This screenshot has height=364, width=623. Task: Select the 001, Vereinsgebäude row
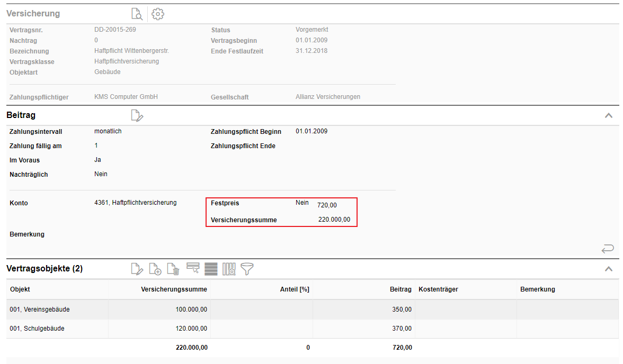click(40, 310)
